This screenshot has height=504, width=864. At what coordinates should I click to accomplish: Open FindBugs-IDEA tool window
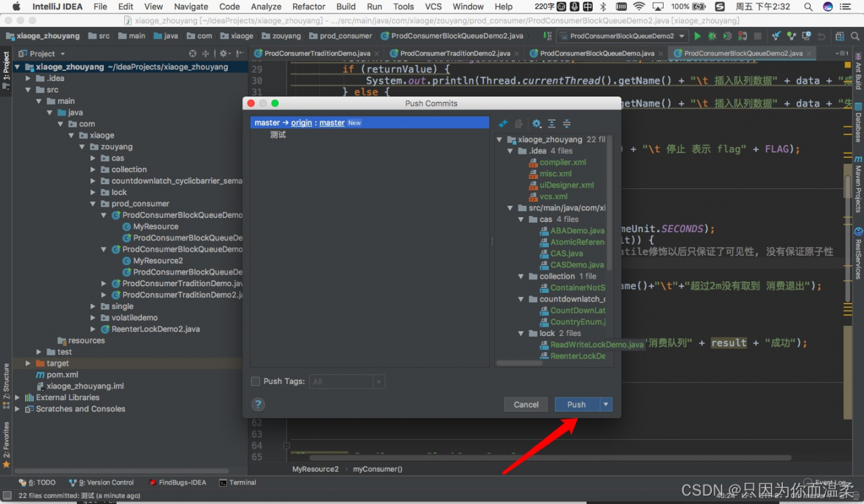tap(177, 482)
